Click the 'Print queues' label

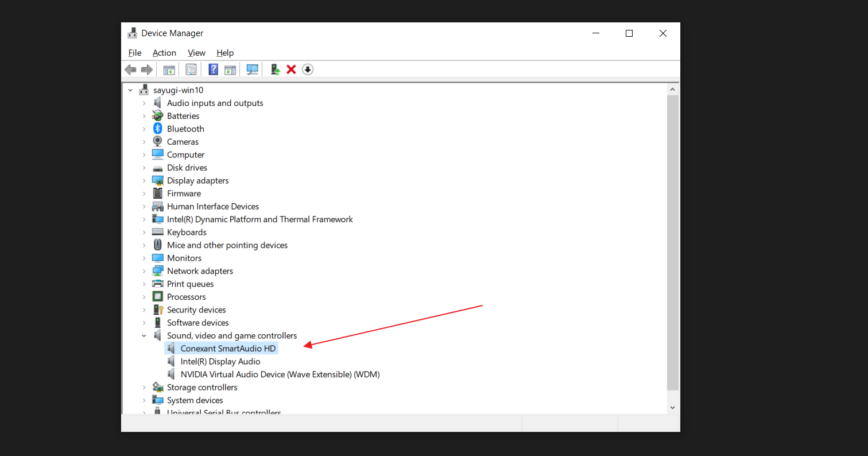click(190, 284)
